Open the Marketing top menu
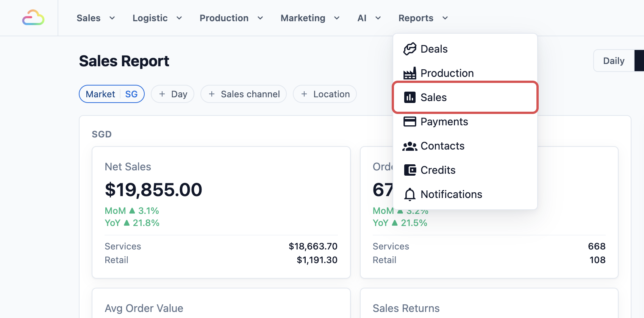 pos(310,18)
